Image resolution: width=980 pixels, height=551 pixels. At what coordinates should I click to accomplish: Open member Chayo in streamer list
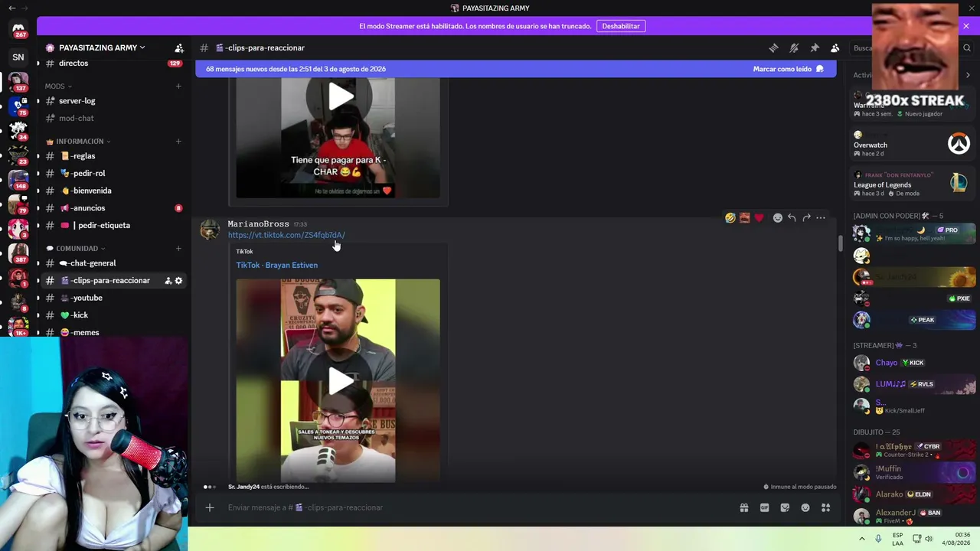coord(912,363)
